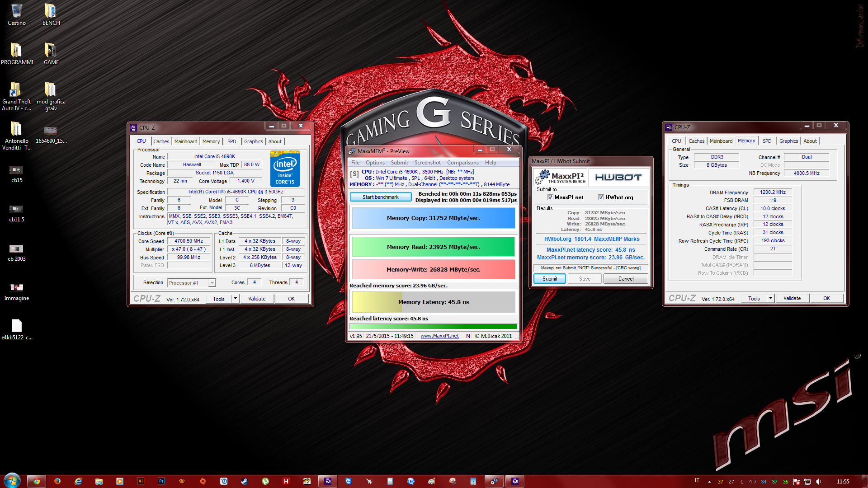Switch to About tab in right CPU-Z
The image size is (868, 488).
click(810, 141)
